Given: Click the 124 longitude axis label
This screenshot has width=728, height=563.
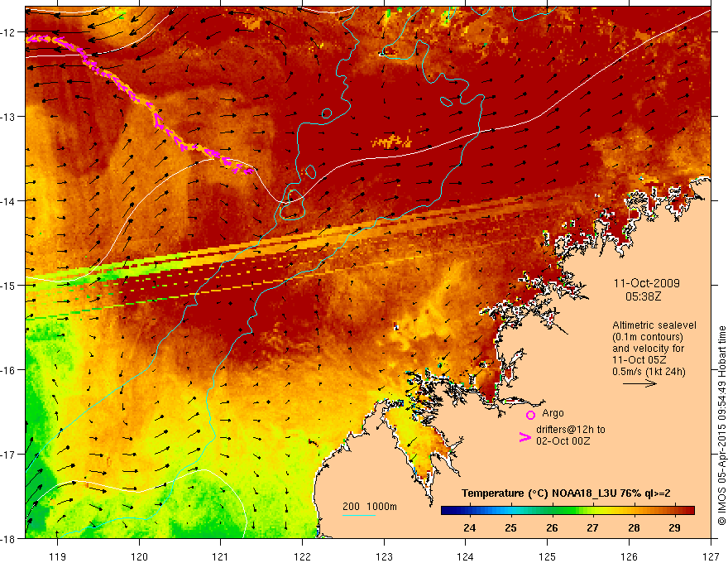Looking at the screenshot, I should tap(466, 556).
